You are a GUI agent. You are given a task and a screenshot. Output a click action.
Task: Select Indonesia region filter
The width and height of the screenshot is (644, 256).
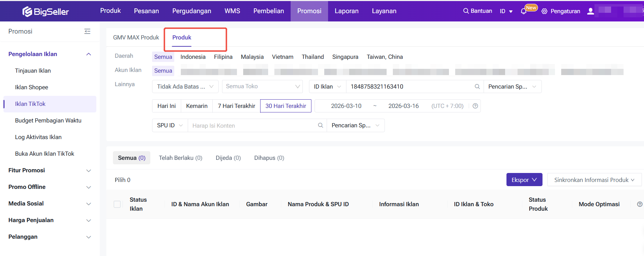point(193,57)
